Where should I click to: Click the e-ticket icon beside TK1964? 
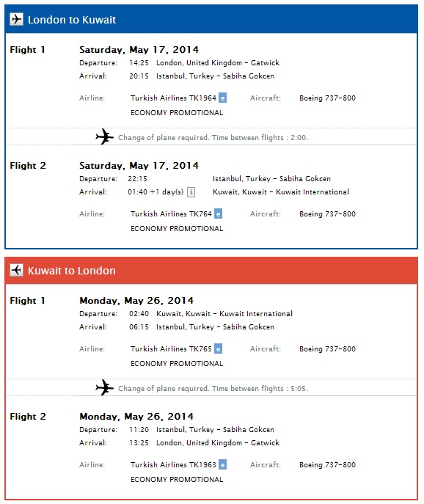(222, 98)
